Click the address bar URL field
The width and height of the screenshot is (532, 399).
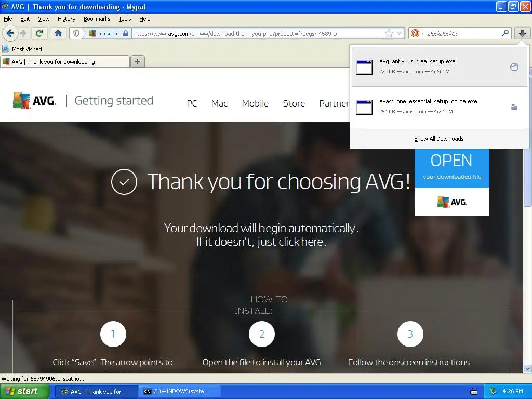click(258, 33)
